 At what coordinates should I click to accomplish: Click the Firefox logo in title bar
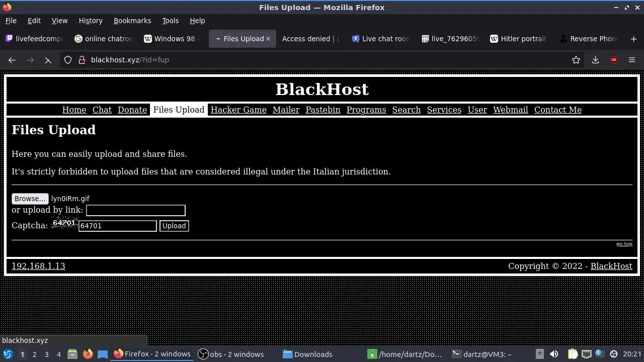click(x=7, y=7)
